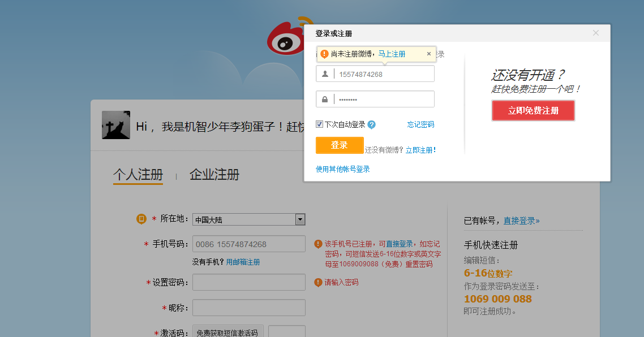Focus the account field containing 15574874268

375,74
